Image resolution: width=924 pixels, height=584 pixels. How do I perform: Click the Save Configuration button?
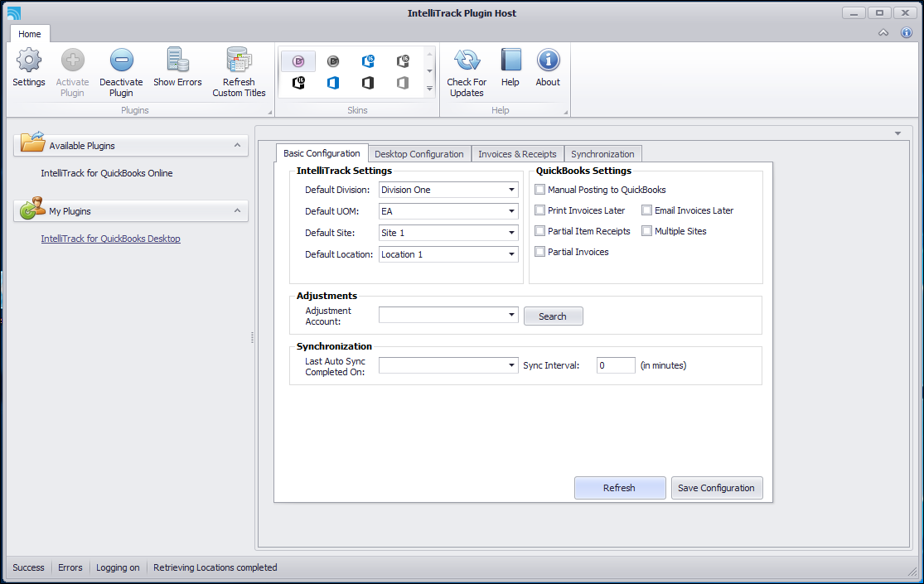[716, 488]
